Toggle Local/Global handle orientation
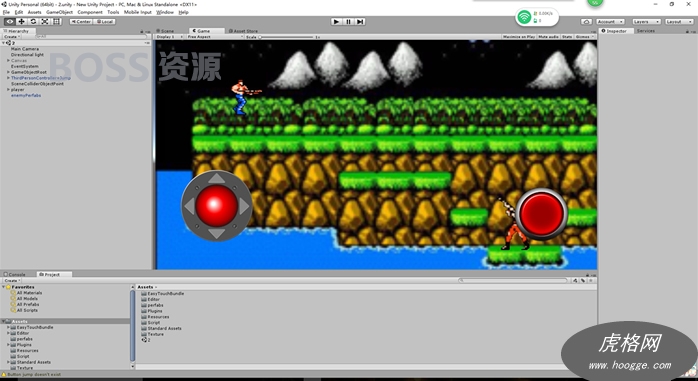The width and height of the screenshot is (698, 381). (104, 21)
